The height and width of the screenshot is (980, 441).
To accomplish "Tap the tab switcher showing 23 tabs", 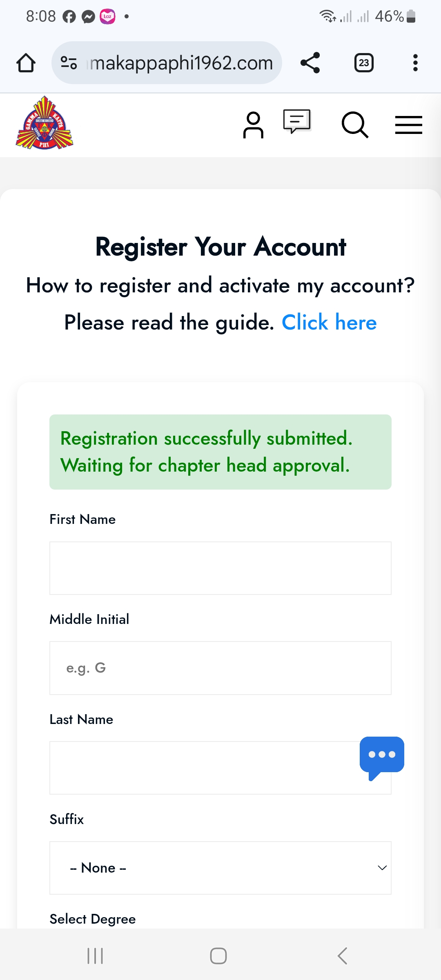I will click(363, 62).
